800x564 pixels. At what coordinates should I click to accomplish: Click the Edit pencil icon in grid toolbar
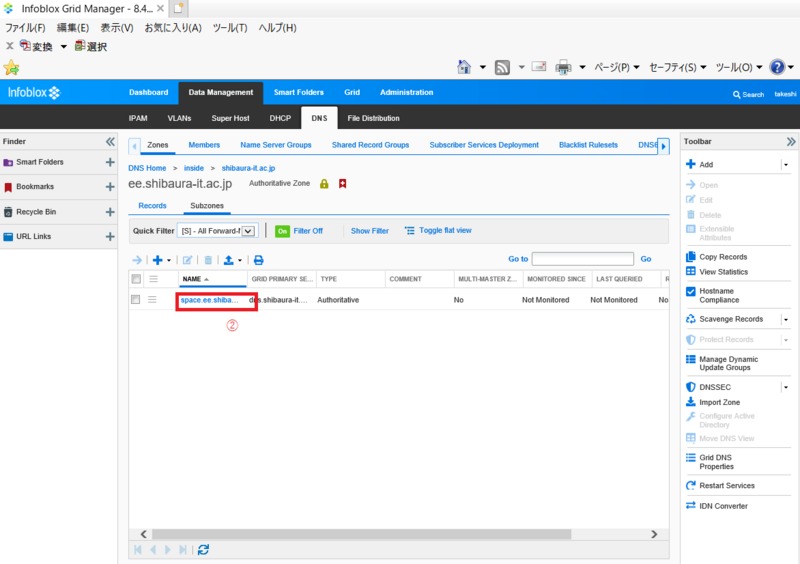tap(187, 260)
